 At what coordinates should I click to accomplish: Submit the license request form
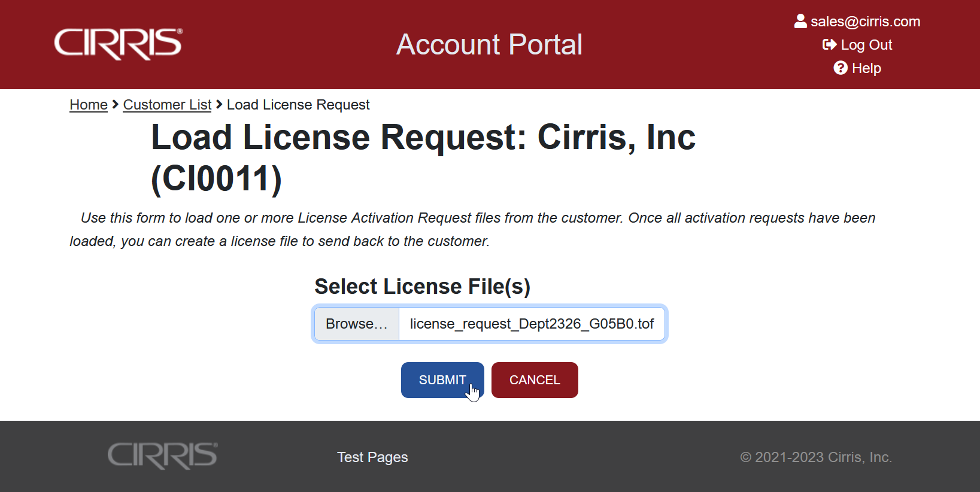coord(442,380)
